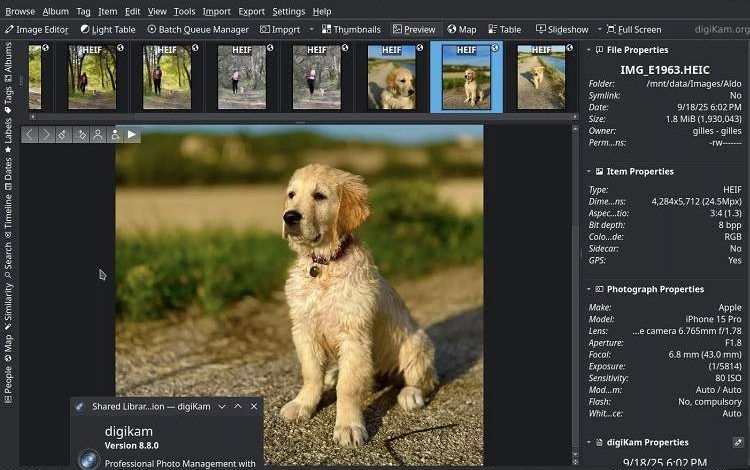Screen dimensions: 750x470
Task: Collapse the Item Properties section
Action: click(x=589, y=171)
